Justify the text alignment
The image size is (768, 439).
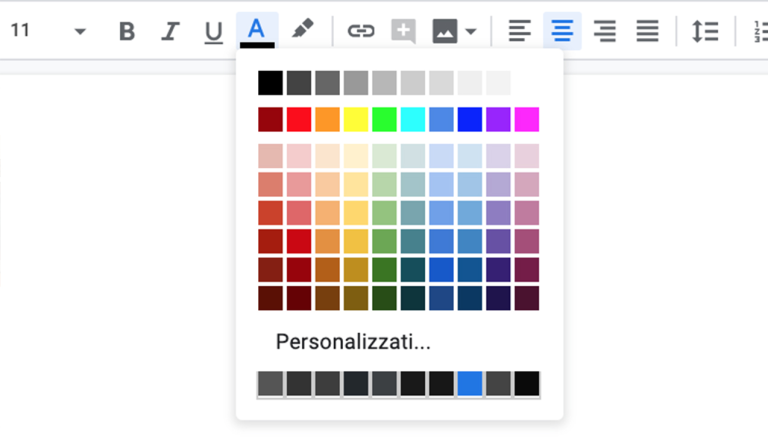click(648, 31)
